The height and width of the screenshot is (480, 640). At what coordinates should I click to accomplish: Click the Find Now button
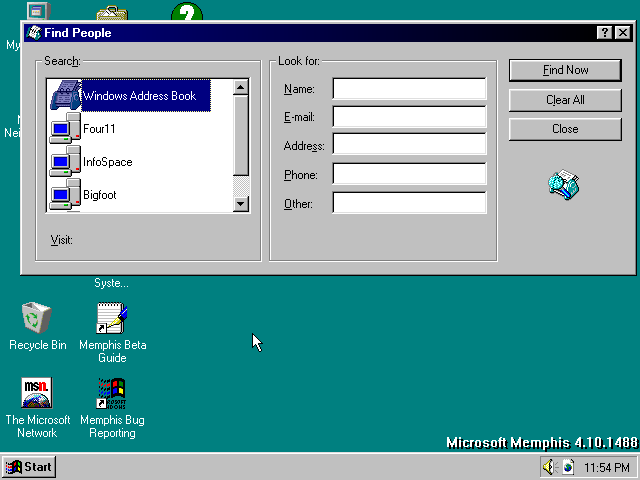565,70
